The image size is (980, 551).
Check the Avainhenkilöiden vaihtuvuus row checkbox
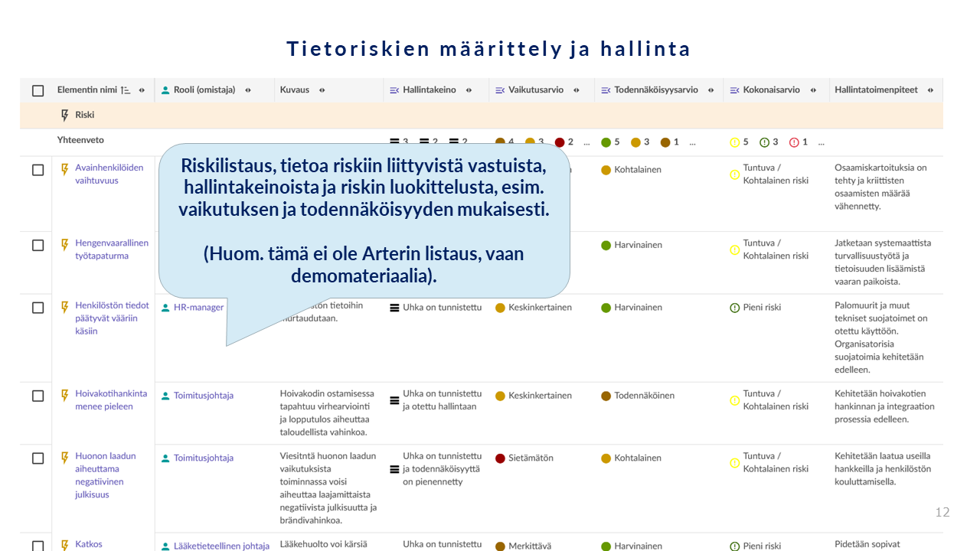pyautogui.click(x=38, y=170)
